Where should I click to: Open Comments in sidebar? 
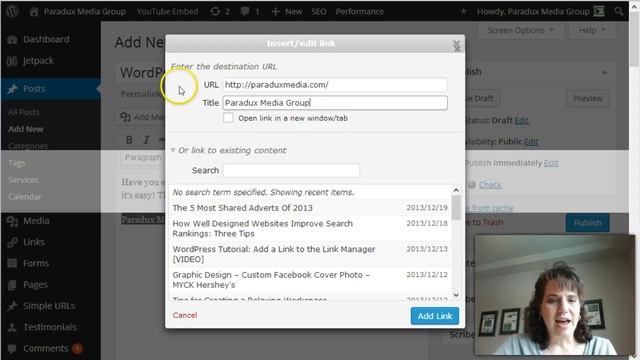tap(45, 348)
